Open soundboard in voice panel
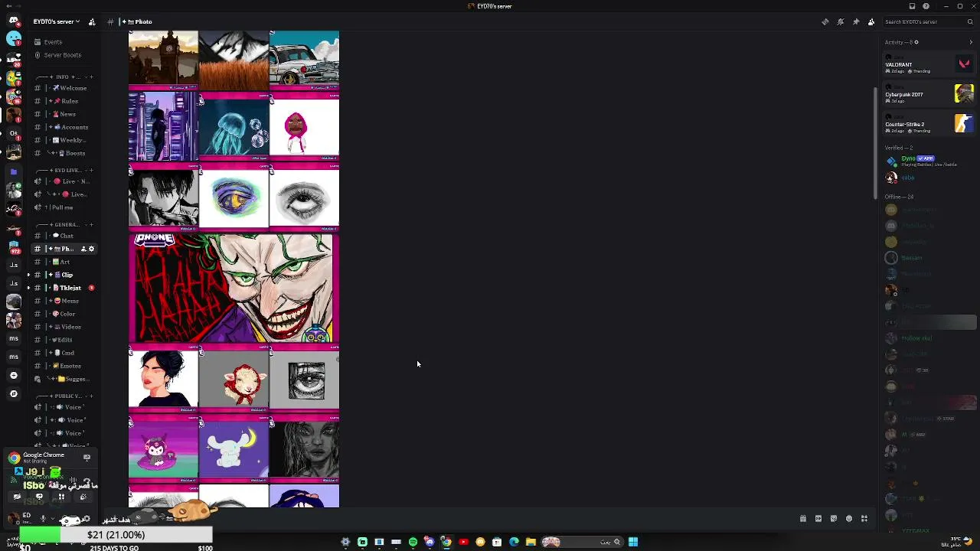Viewport: 980px width, 551px height. pyautogui.click(x=83, y=497)
